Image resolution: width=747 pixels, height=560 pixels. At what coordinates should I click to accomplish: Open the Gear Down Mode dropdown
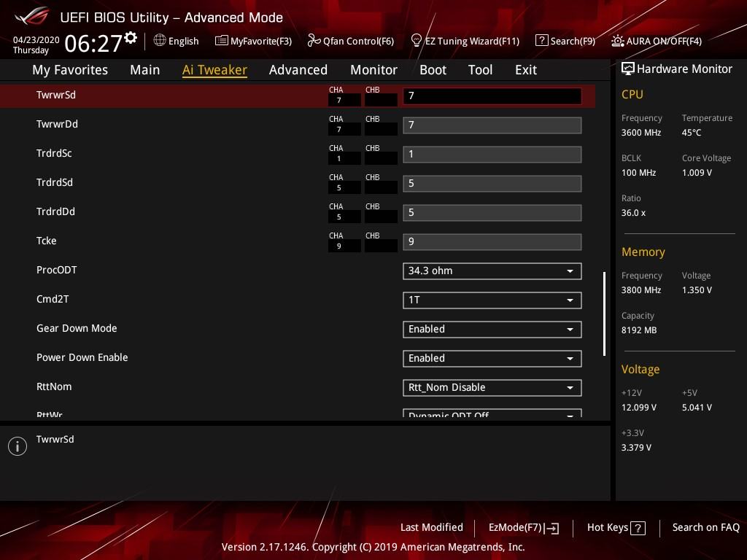pyautogui.click(x=492, y=329)
